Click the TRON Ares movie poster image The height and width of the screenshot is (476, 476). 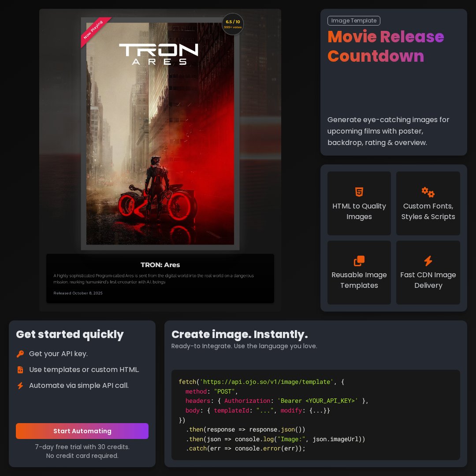[160, 134]
